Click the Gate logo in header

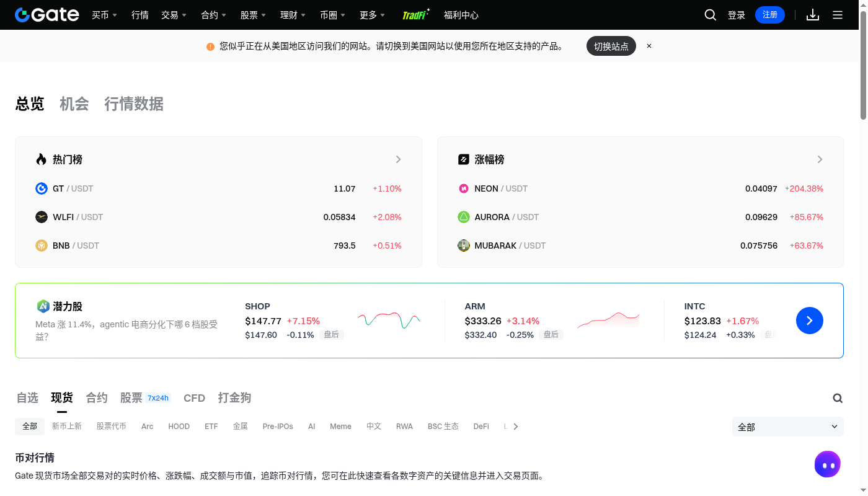tap(47, 15)
